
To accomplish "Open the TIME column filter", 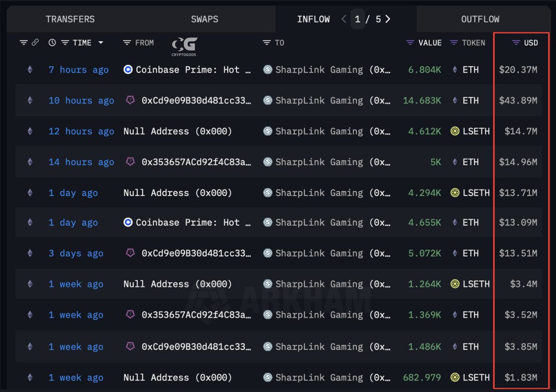I will pyautogui.click(x=65, y=43).
